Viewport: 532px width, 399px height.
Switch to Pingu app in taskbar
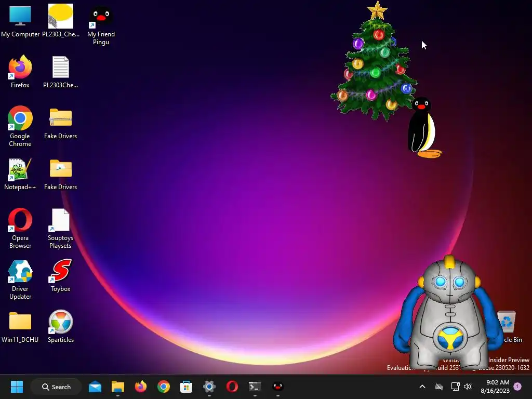coord(278,387)
